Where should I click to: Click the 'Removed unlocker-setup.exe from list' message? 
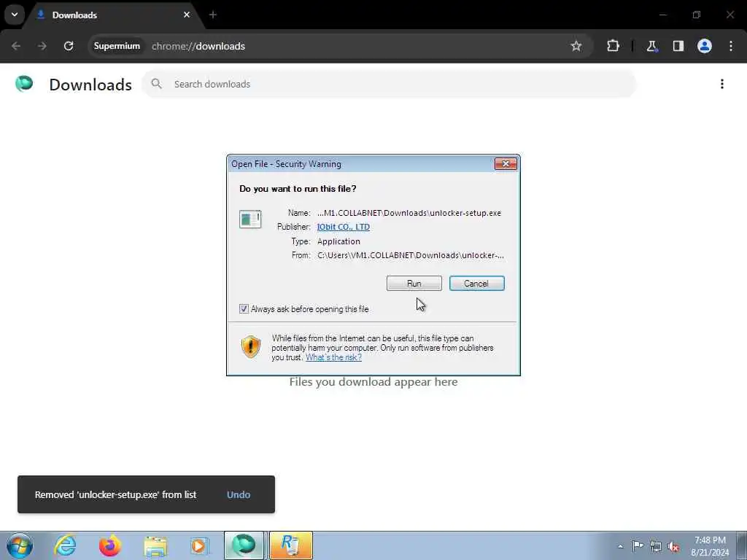click(x=115, y=495)
